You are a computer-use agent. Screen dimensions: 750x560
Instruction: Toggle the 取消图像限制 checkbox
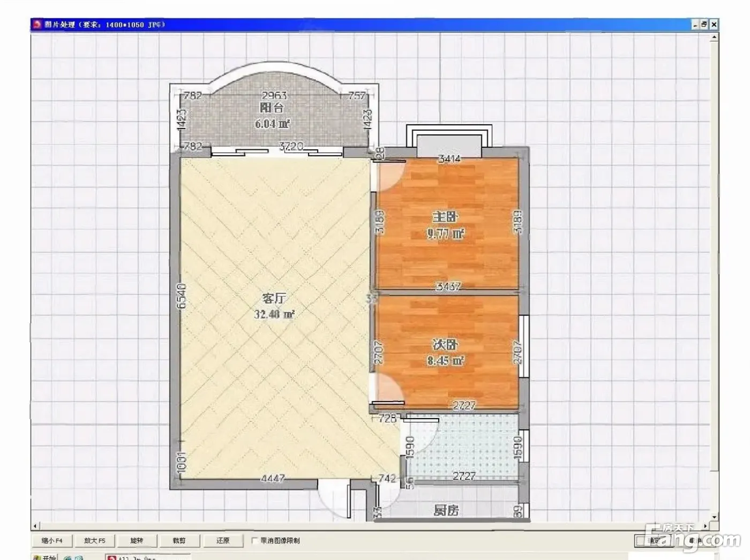[x=255, y=541]
